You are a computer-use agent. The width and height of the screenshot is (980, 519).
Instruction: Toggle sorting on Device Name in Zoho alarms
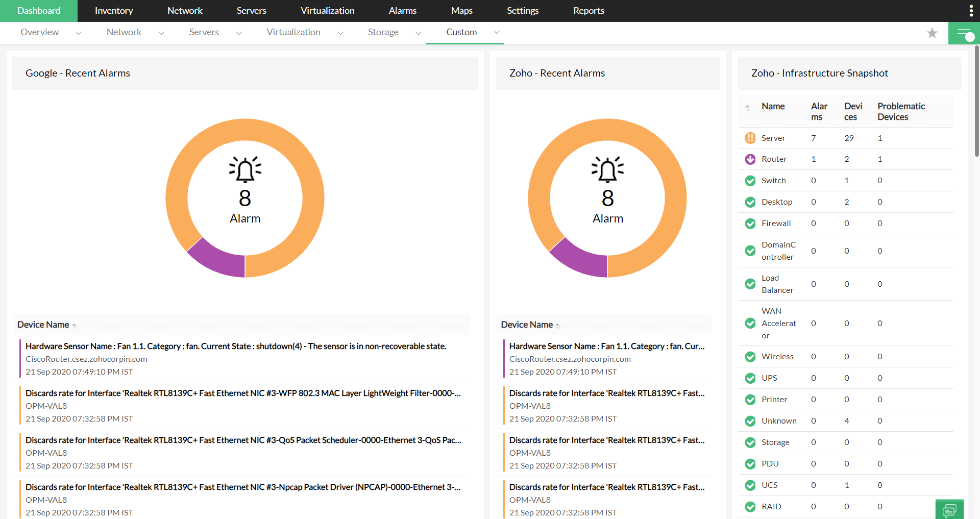pos(558,325)
